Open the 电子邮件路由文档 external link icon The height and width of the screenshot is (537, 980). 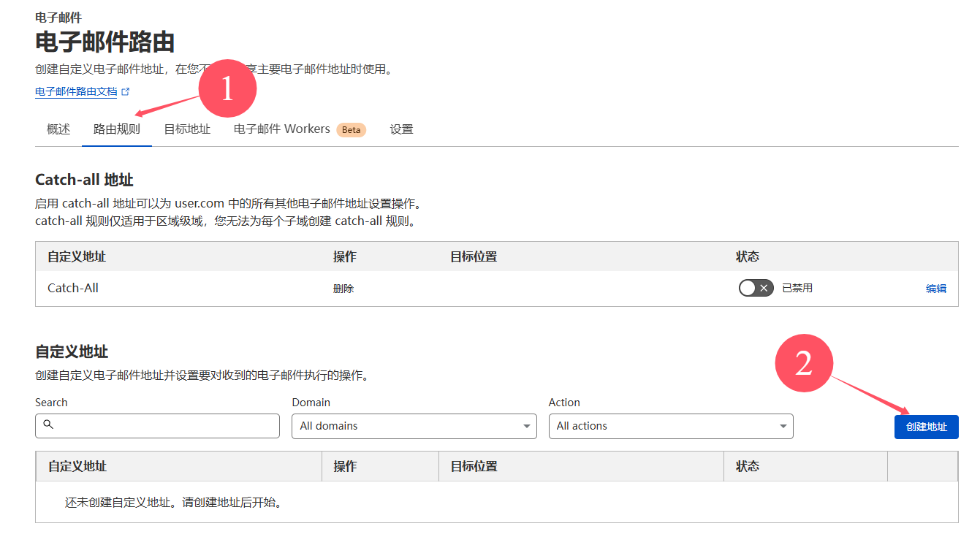click(x=126, y=92)
